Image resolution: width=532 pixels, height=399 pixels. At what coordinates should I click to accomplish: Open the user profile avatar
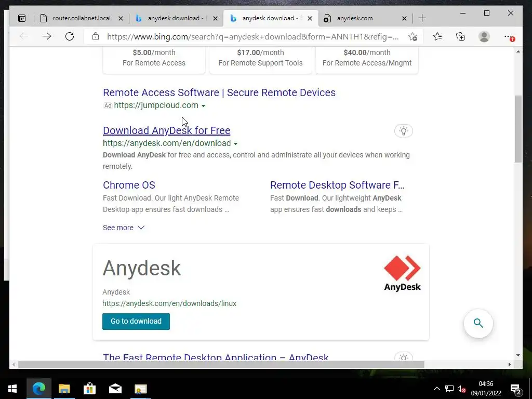click(x=484, y=36)
